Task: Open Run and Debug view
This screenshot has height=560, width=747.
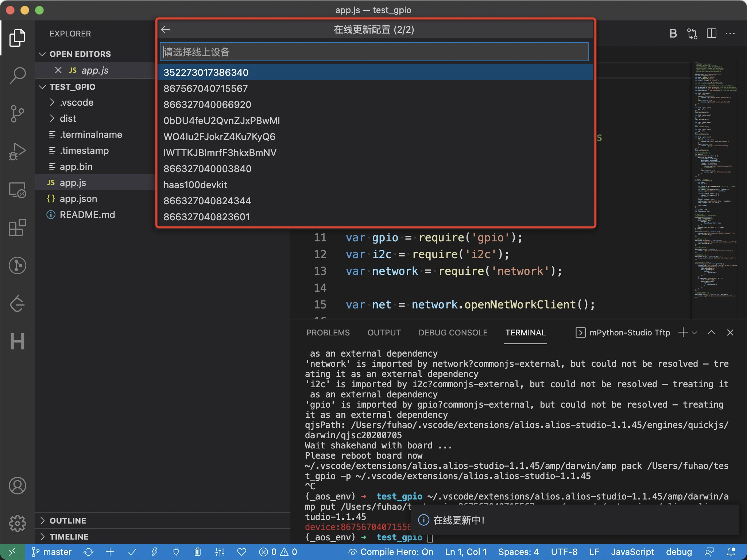Action: 17,152
